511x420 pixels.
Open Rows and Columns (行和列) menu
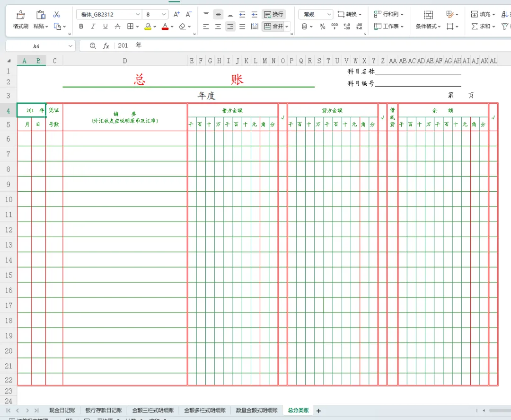389,14
